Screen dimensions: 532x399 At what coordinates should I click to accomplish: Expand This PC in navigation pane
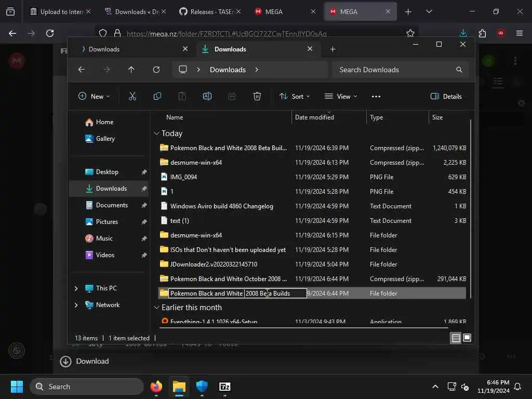click(76, 288)
